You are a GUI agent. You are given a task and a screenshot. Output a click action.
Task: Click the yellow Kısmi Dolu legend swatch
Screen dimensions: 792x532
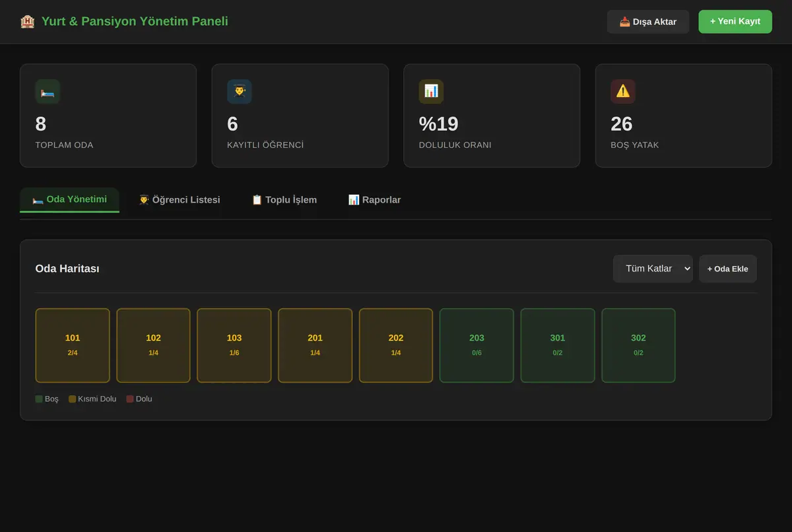point(73,399)
